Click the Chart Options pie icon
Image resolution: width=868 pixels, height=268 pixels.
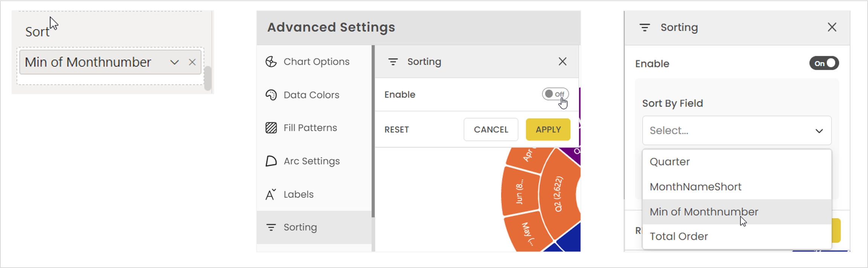tap(271, 62)
